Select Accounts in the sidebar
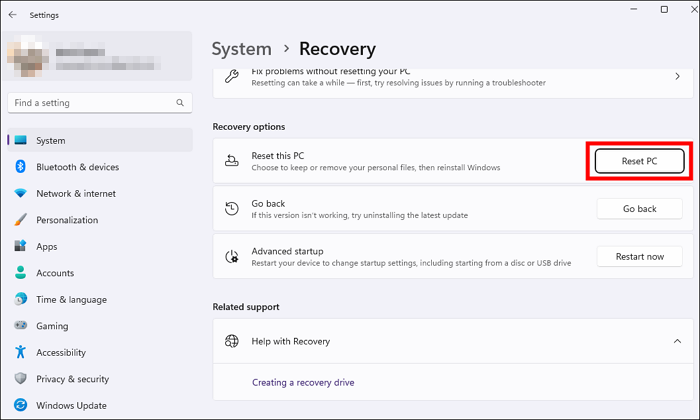This screenshot has width=700, height=420. point(100,272)
